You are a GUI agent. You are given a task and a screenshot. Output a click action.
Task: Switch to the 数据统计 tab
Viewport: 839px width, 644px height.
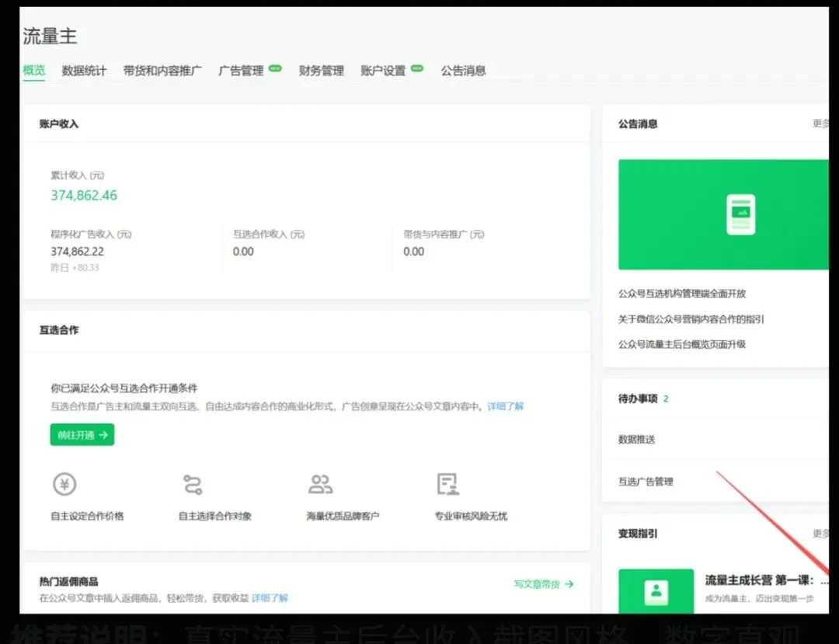[x=84, y=71]
